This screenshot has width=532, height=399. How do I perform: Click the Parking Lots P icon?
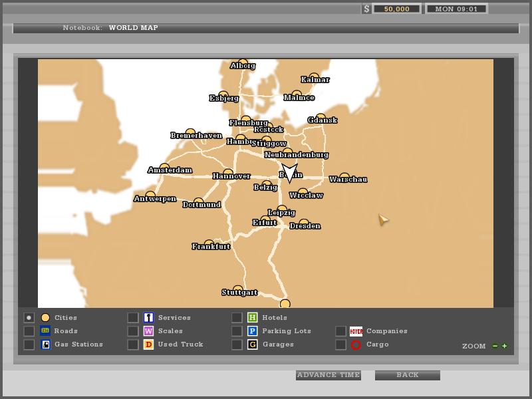[x=253, y=331]
